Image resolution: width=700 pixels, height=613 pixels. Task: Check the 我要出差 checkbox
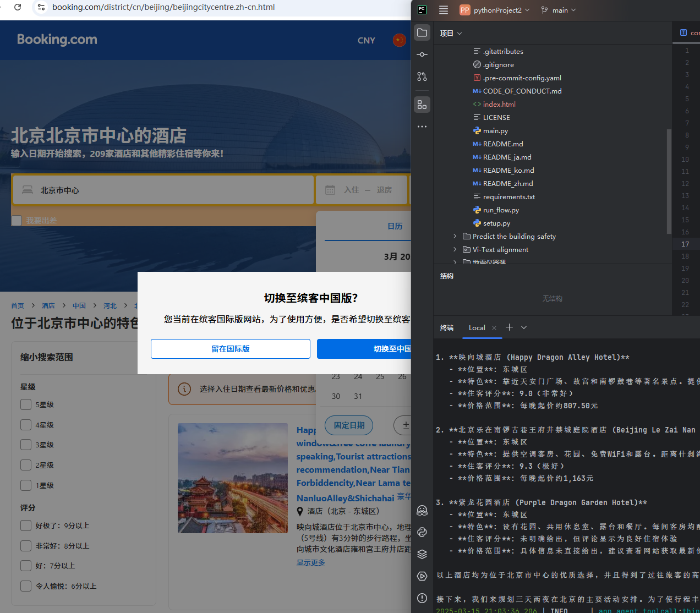17,220
